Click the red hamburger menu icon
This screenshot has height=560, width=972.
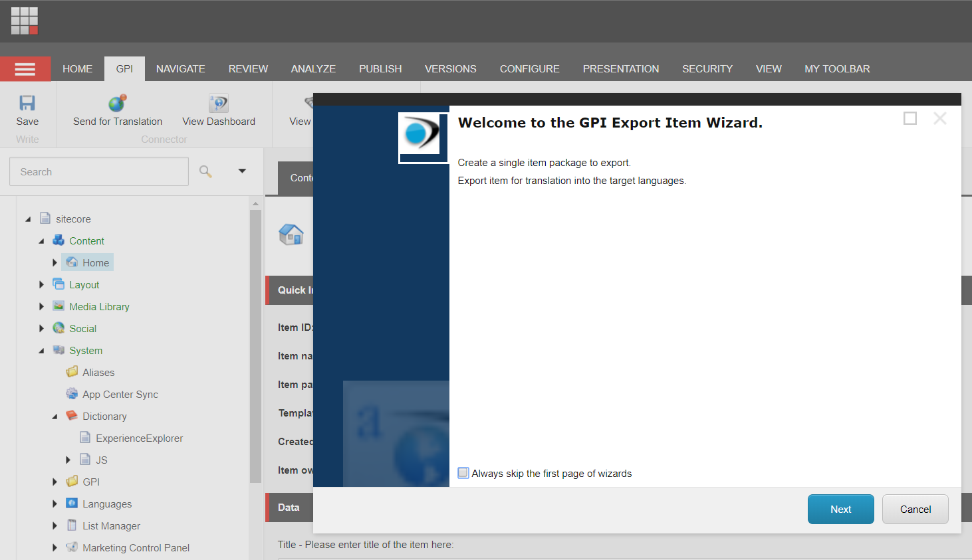[x=25, y=68]
